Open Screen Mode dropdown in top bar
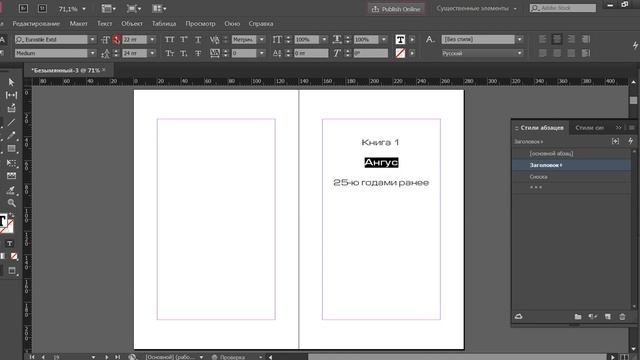This screenshot has height=360, width=640. click(x=134, y=8)
